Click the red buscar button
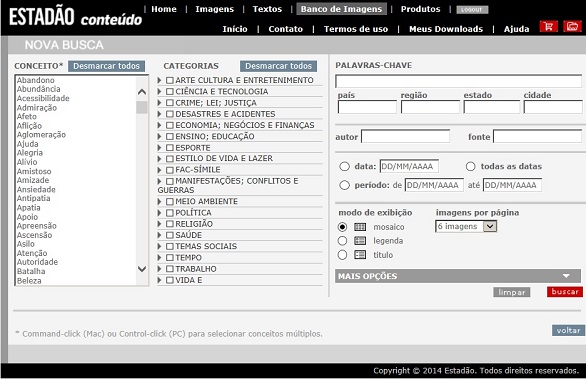Screen dimensions: 586x379 [x=565, y=292]
